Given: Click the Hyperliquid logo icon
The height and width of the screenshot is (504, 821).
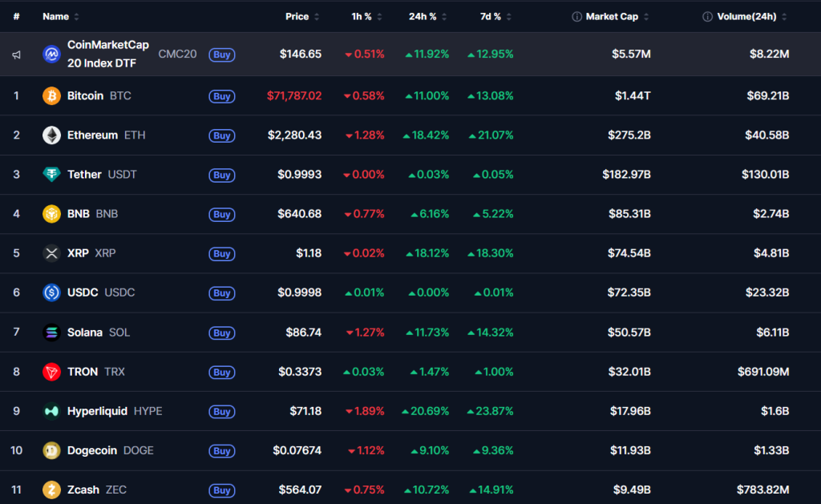Looking at the screenshot, I should (x=51, y=411).
